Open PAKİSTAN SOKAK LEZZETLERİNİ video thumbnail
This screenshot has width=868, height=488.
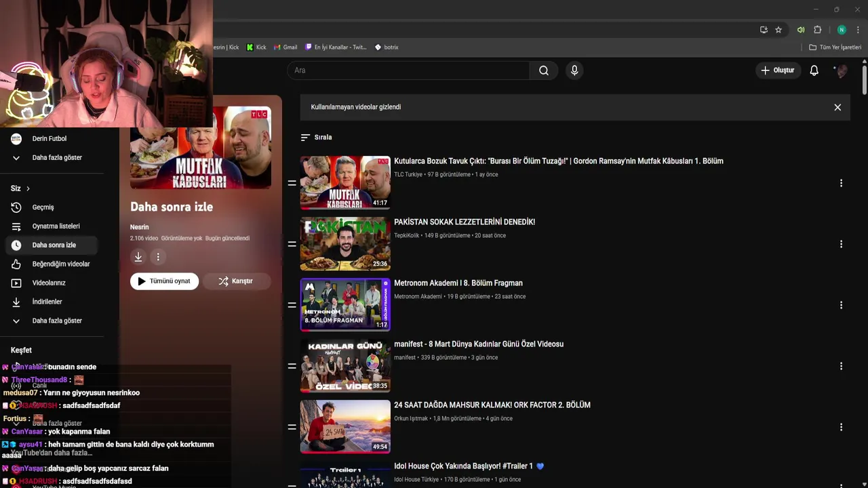[x=345, y=243]
